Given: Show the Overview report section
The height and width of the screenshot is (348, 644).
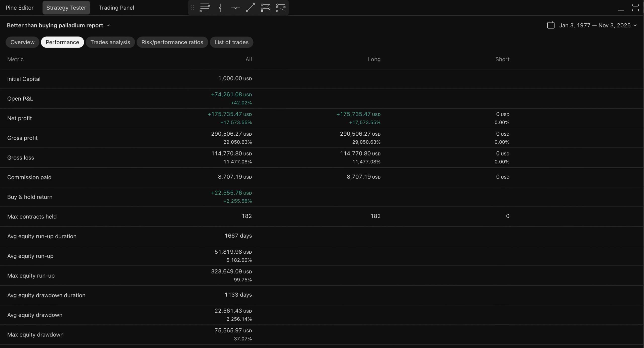Looking at the screenshot, I should [x=22, y=42].
